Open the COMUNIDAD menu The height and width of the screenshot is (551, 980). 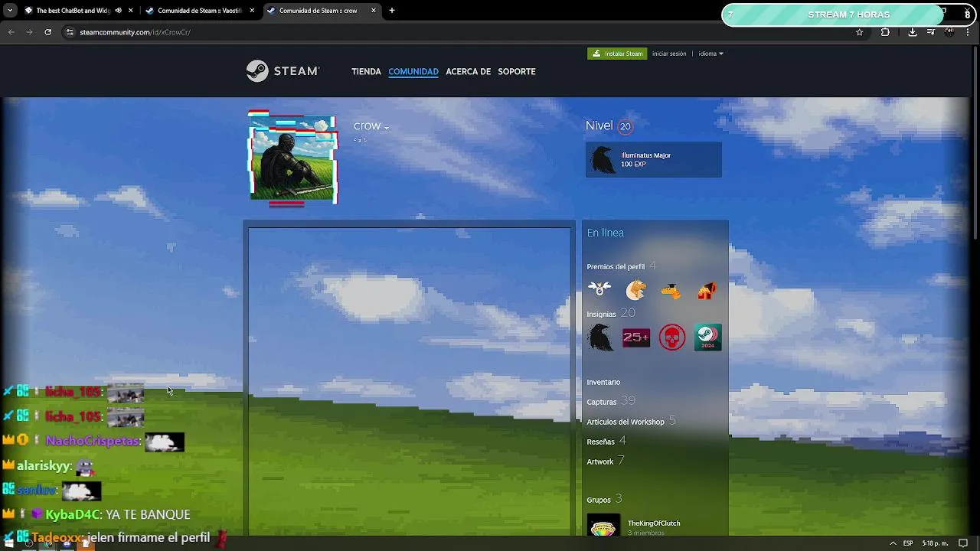(x=413, y=71)
